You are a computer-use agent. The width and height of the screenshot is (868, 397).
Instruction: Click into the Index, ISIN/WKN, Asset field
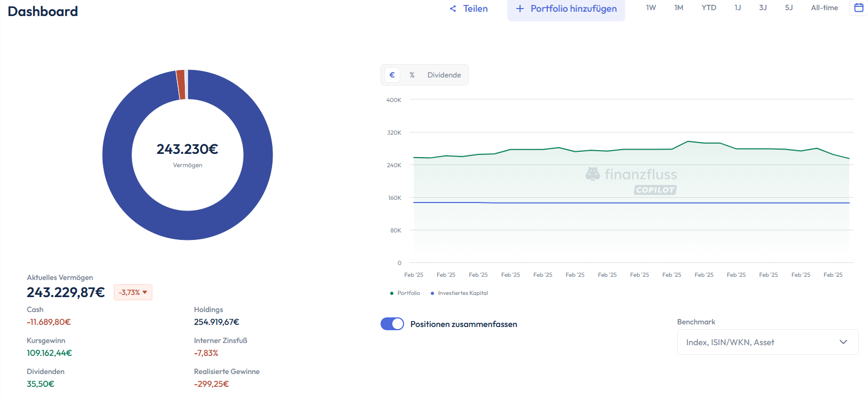[754, 342]
